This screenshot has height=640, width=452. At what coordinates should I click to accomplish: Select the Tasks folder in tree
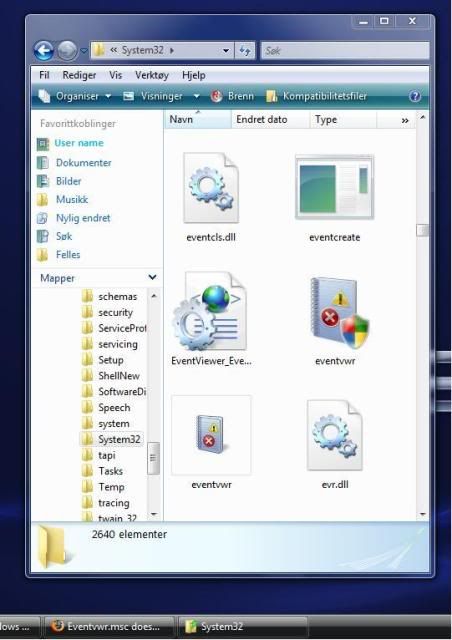(102, 471)
